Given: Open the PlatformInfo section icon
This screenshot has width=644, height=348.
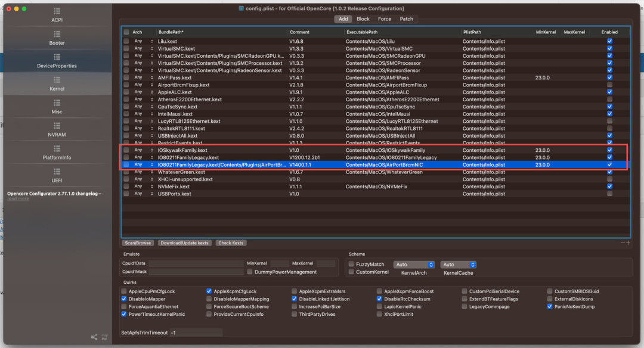Looking at the screenshot, I should pos(57,148).
